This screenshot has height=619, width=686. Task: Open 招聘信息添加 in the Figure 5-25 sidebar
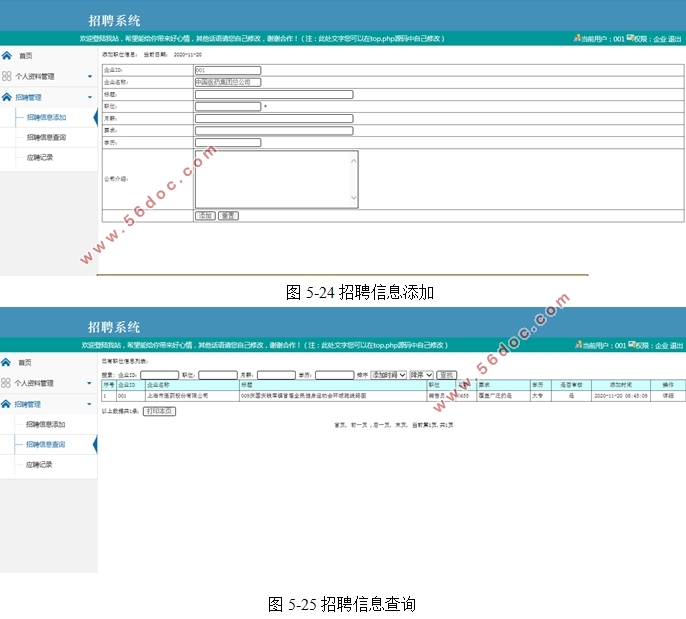click(x=46, y=424)
